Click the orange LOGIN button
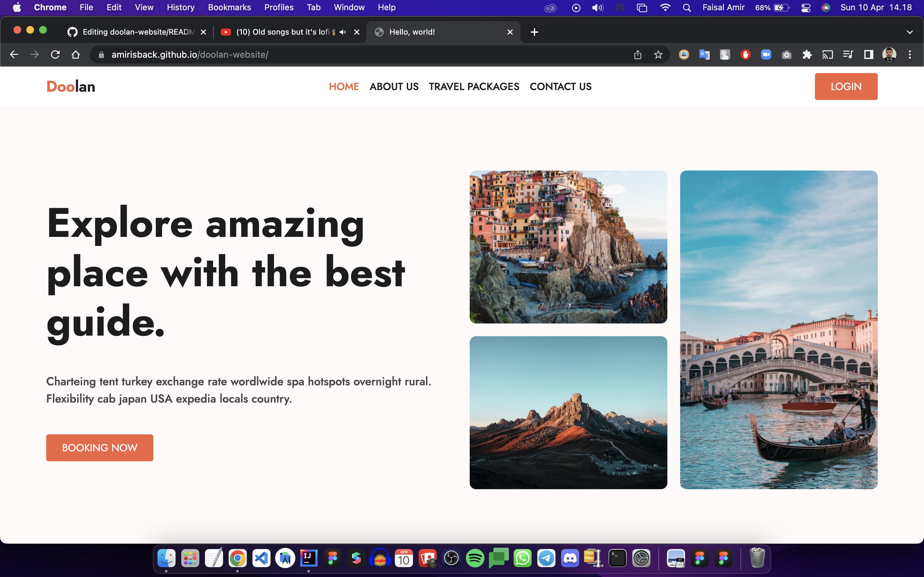Viewport: 924px width, 577px height. (x=846, y=87)
